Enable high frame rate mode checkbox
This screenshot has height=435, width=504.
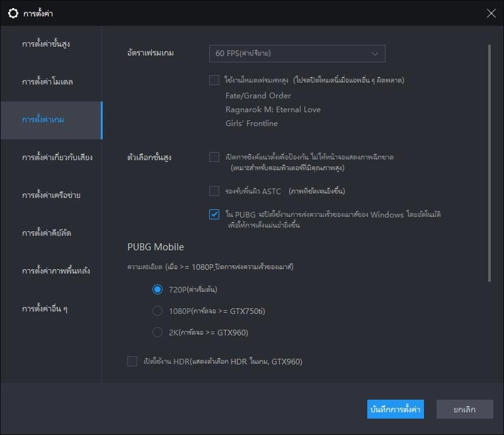[214, 80]
